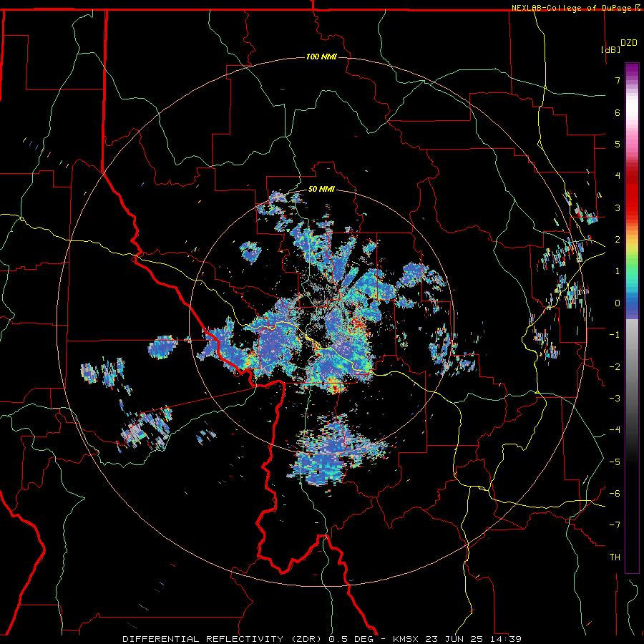Click the TH label on the legend
The height and width of the screenshot is (644, 644).
(615, 557)
